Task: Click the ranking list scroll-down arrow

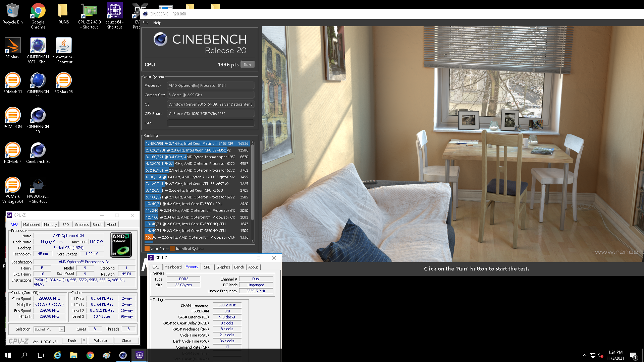Action: coord(253,241)
